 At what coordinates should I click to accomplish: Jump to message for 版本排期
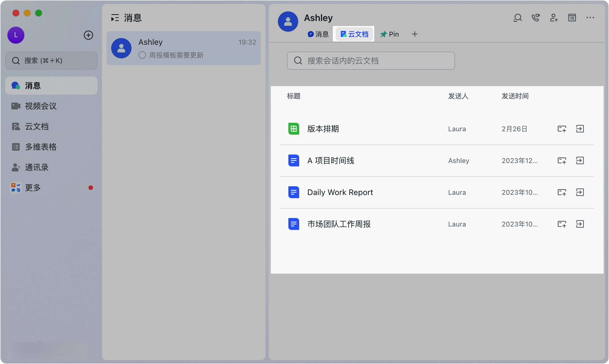(x=580, y=129)
